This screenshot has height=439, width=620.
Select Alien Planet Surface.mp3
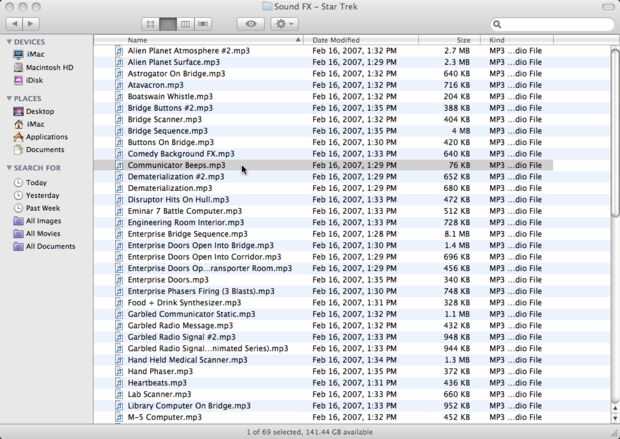point(174,62)
